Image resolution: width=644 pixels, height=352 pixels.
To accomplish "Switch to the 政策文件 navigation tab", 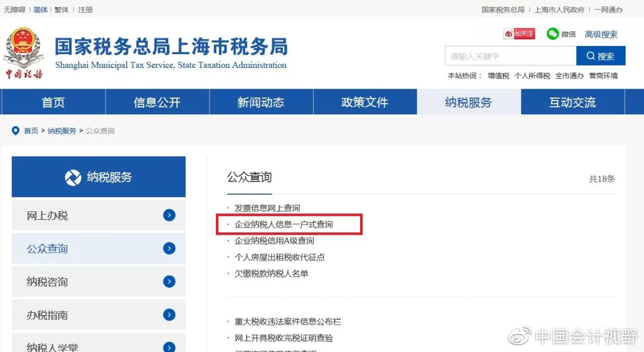I will (x=365, y=102).
